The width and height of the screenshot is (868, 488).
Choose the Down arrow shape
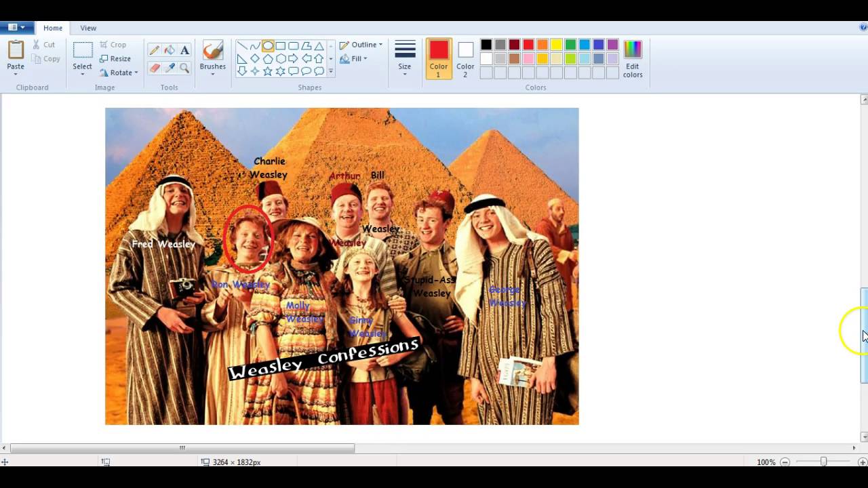point(242,71)
